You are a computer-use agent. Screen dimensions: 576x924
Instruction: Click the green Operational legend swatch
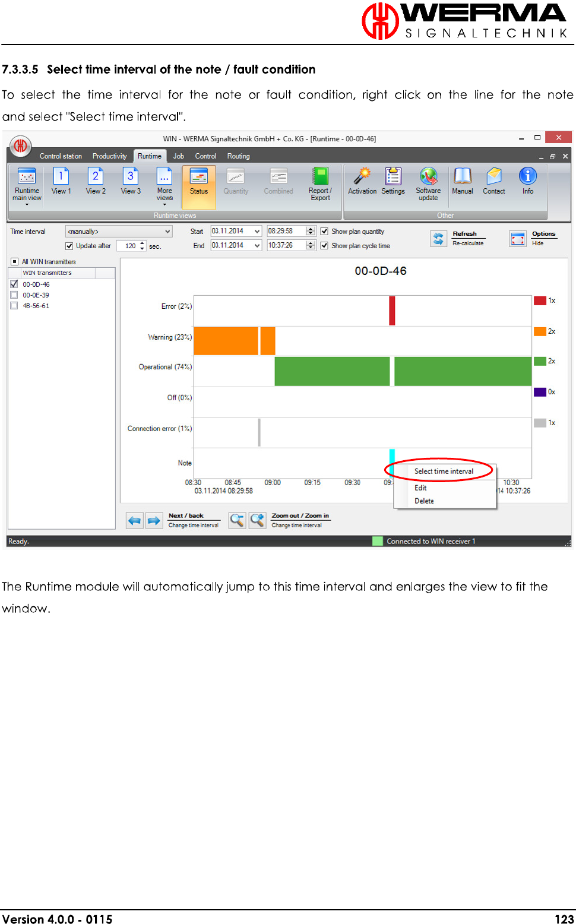click(540, 361)
